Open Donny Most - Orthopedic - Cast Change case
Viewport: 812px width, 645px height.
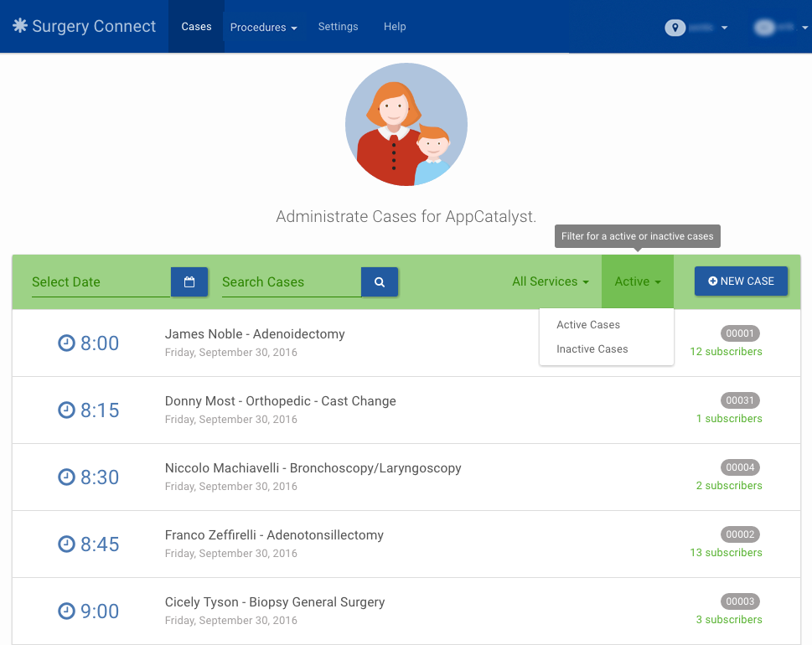pos(280,401)
